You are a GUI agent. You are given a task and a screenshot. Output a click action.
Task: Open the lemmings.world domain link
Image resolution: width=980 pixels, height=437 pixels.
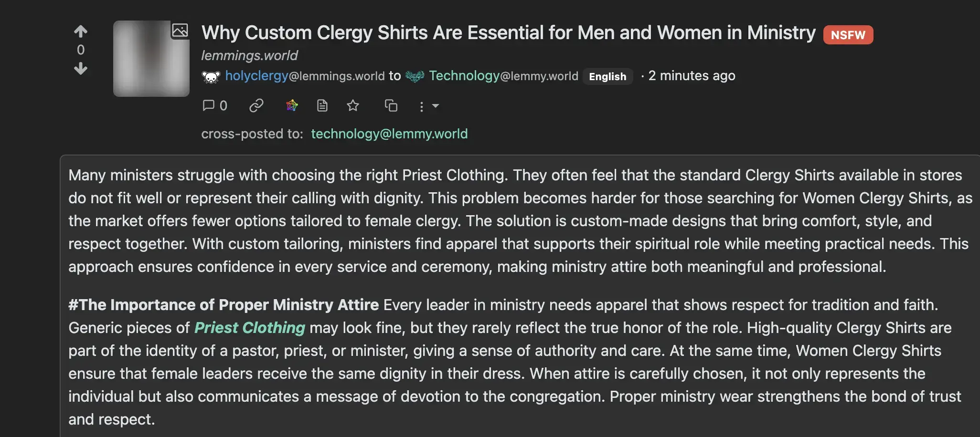coord(249,55)
